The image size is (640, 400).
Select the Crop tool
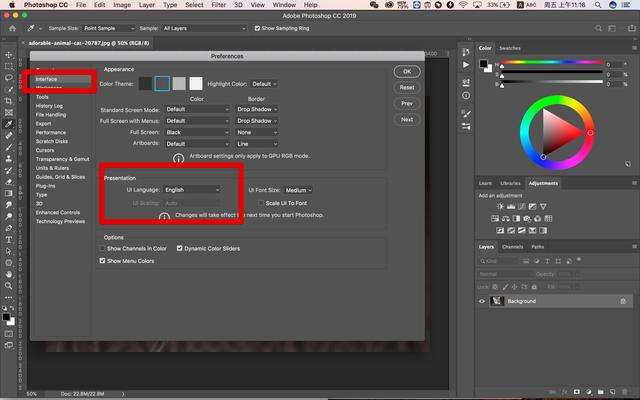tap(9, 101)
